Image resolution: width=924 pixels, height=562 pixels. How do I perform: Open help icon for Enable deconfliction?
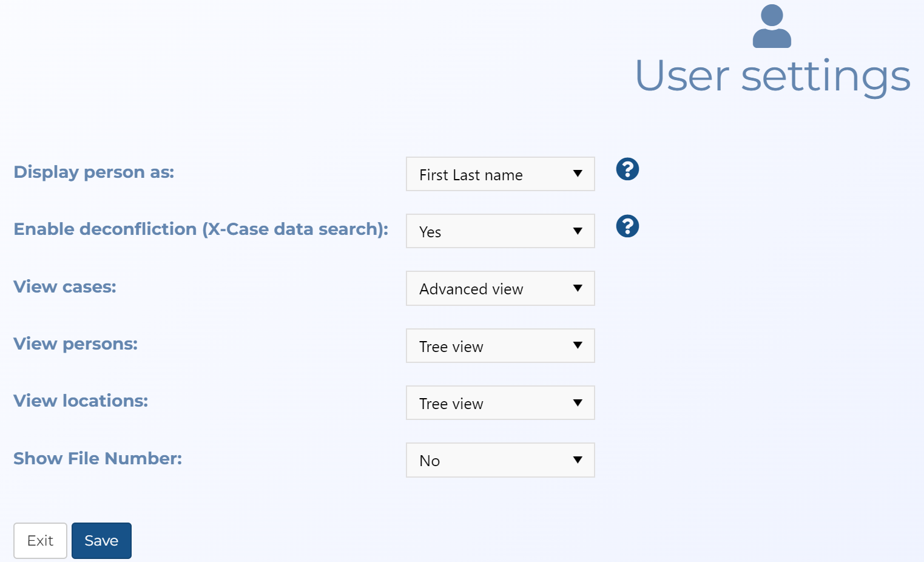pyautogui.click(x=627, y=226)
